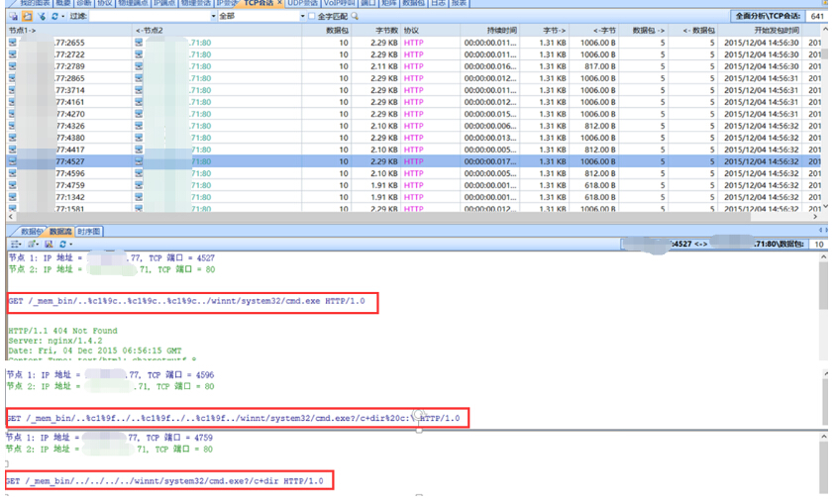Open the 时序图 tab in the lower panel
The height and width of the screenshot is (504, 834).
pyautogui.click(x=89, y=231)
